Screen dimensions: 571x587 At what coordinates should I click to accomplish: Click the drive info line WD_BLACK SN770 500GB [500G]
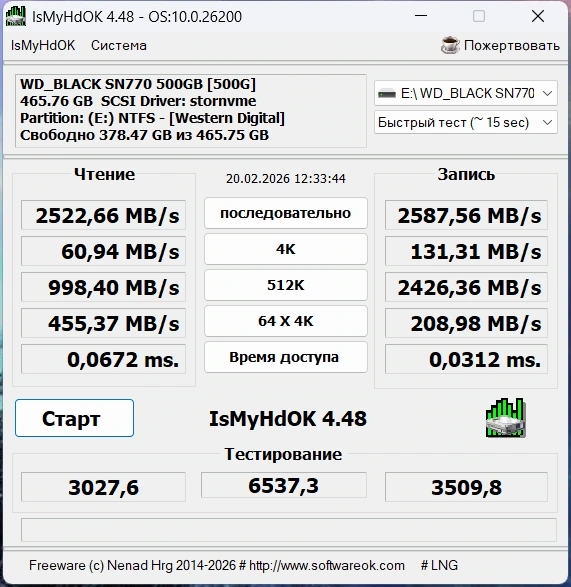138,84
